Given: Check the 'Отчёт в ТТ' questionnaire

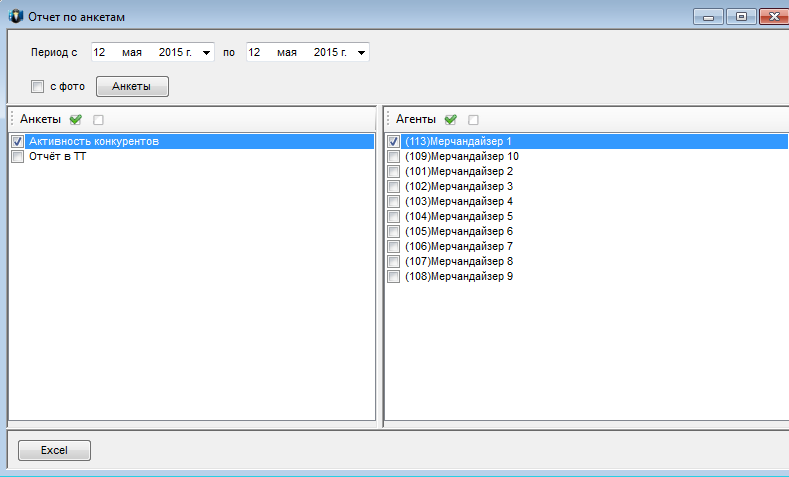Looking at the screenshot, I should (17, 157).
